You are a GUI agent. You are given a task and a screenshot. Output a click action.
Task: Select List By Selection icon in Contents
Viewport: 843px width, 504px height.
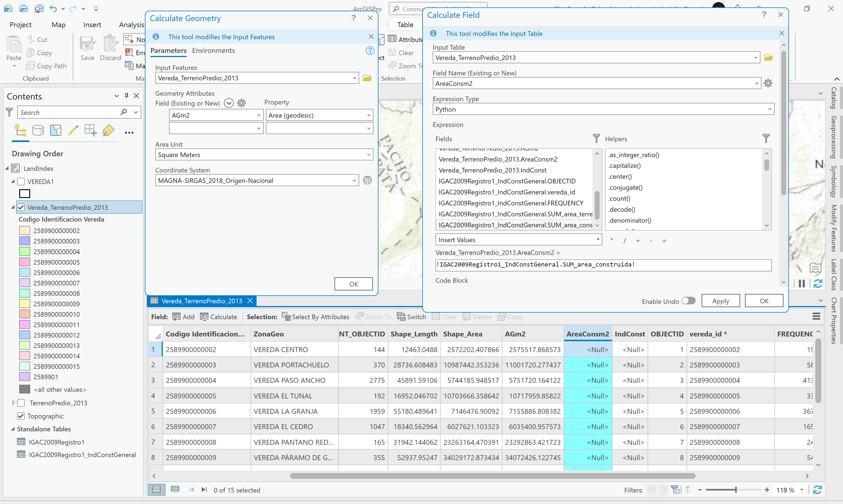55,131
